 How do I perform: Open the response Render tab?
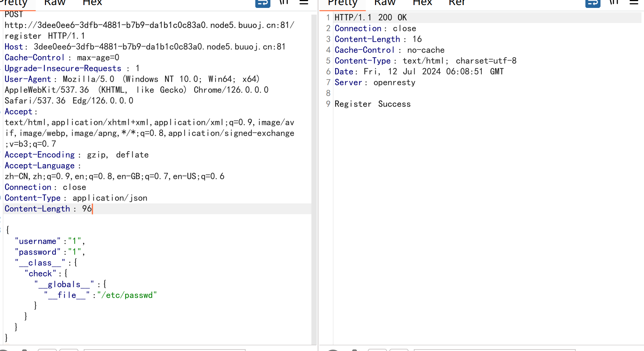(x=457, y=3)
